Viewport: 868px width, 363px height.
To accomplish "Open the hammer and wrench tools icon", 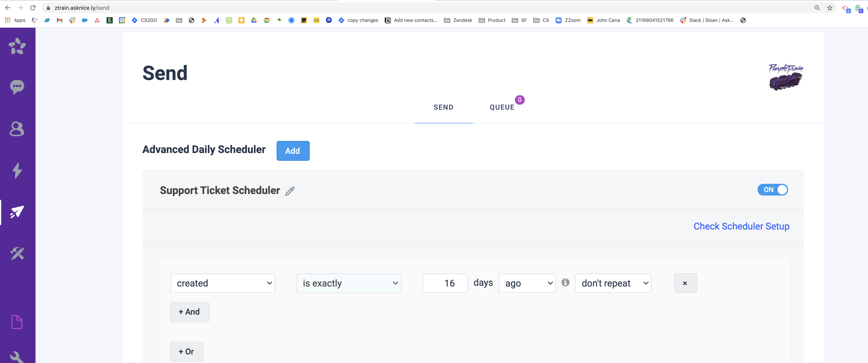I will coord(17,254).
